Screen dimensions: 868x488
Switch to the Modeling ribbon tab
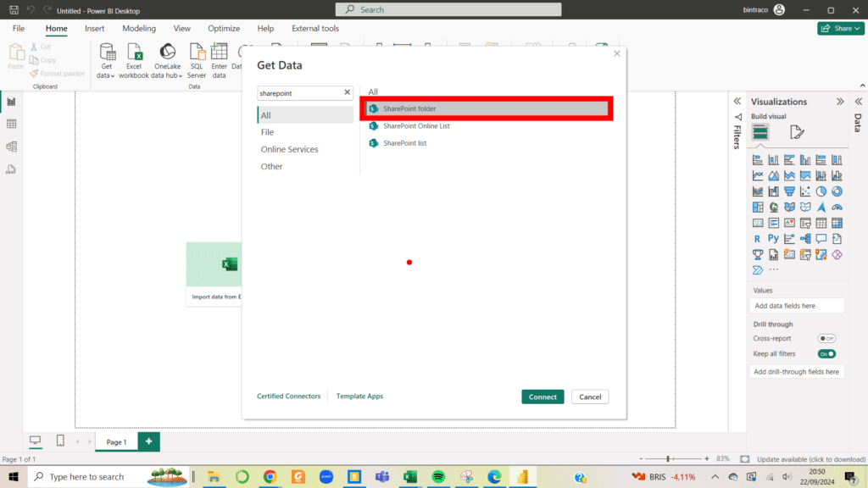[x=138, y=28]
